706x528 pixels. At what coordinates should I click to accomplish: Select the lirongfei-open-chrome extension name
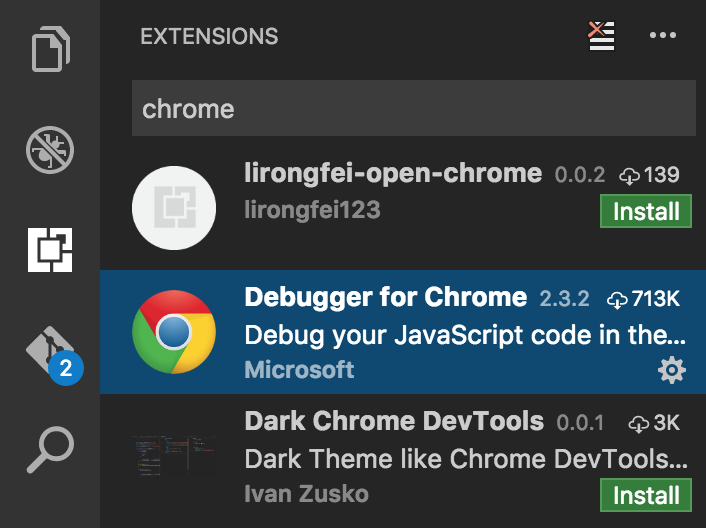click(393, 173)
